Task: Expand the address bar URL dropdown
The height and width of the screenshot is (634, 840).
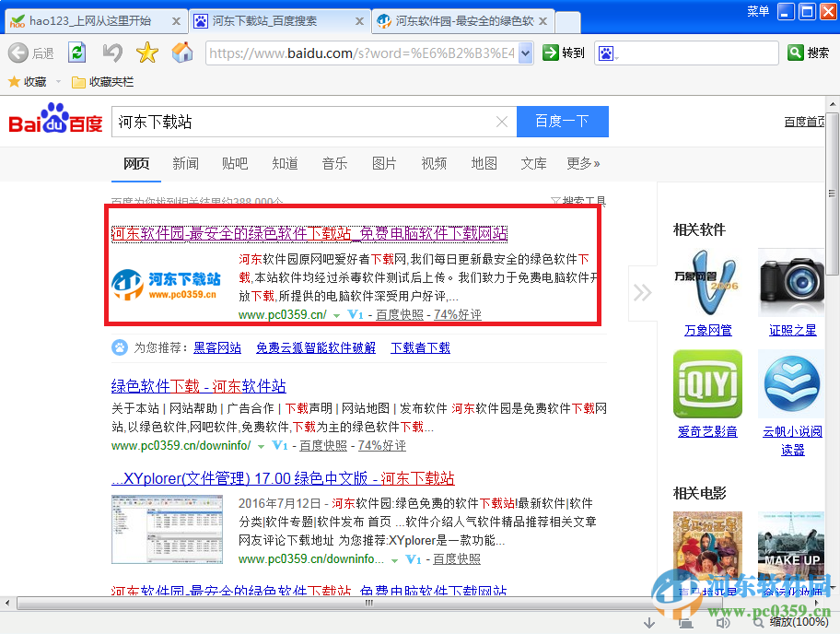Action: tap(526, 53)
